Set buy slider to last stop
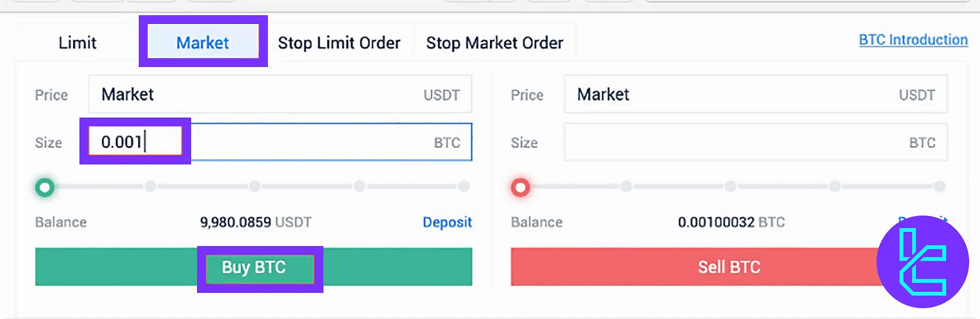 464,187
